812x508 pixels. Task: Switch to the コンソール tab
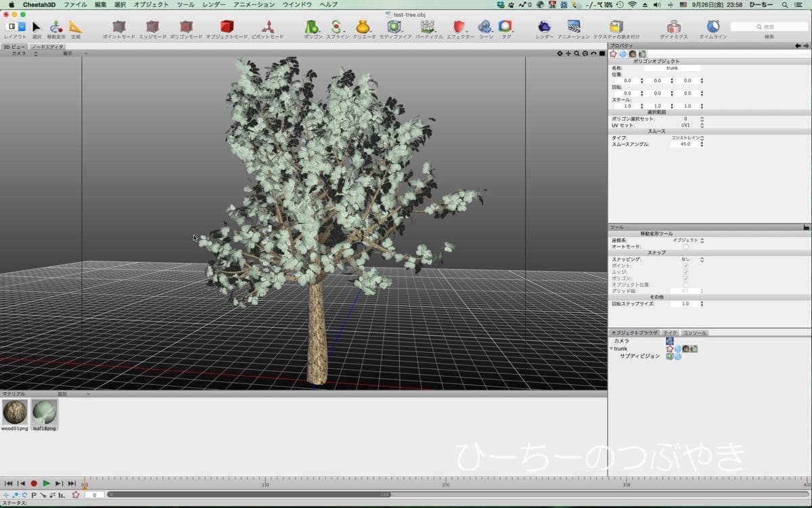coord(694,333)
